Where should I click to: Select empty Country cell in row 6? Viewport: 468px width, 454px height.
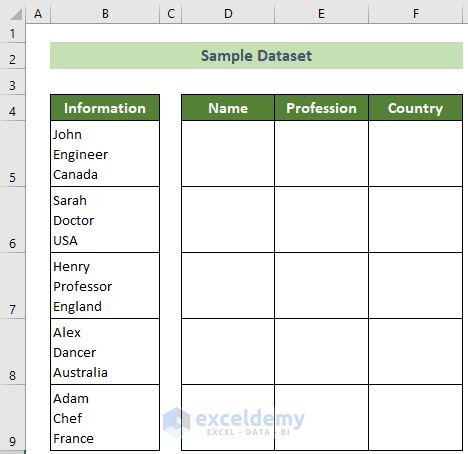[415, 220]
